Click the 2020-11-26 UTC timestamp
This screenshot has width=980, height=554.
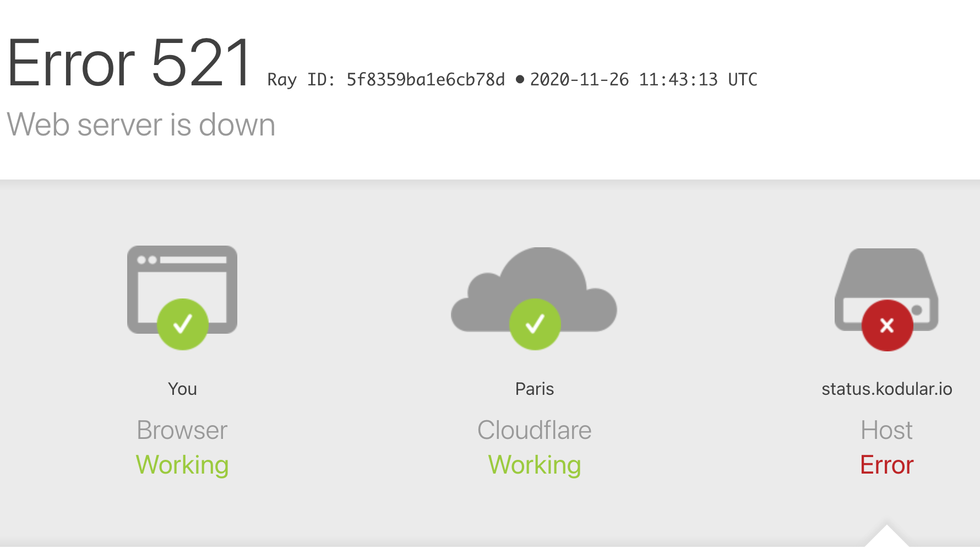click(644, 80)
